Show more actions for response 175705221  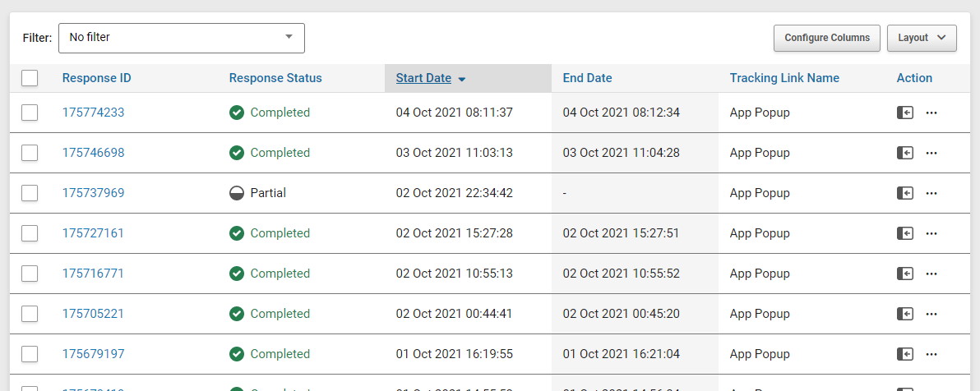[x=931, y=314]
